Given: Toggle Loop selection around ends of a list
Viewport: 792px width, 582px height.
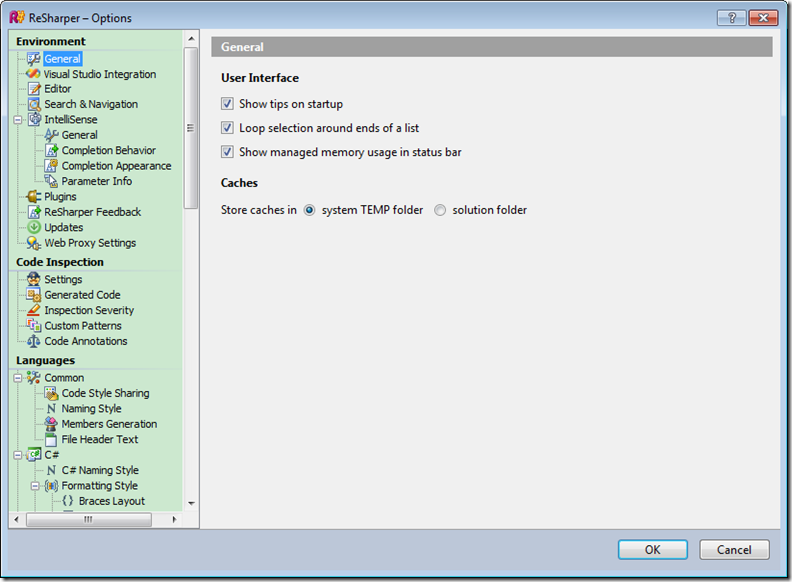Looking at the screenshot, I should pos(227,128).
